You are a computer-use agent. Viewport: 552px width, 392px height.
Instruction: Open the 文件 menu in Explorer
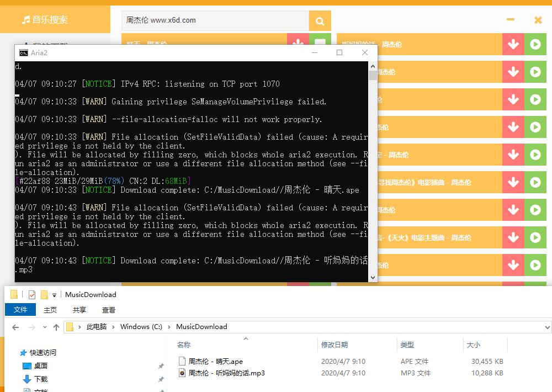click(x=20, y=310)
